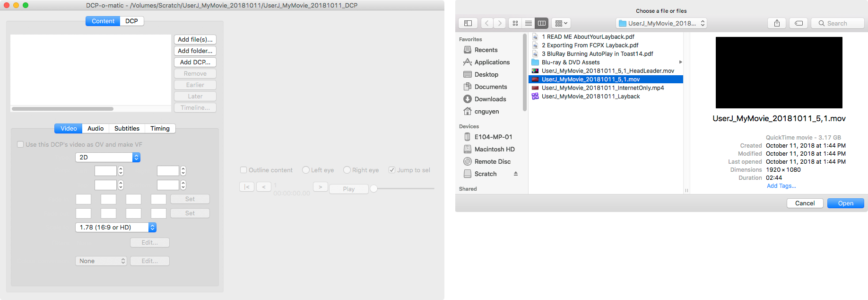Step back one frame with < button

(264, 186)
